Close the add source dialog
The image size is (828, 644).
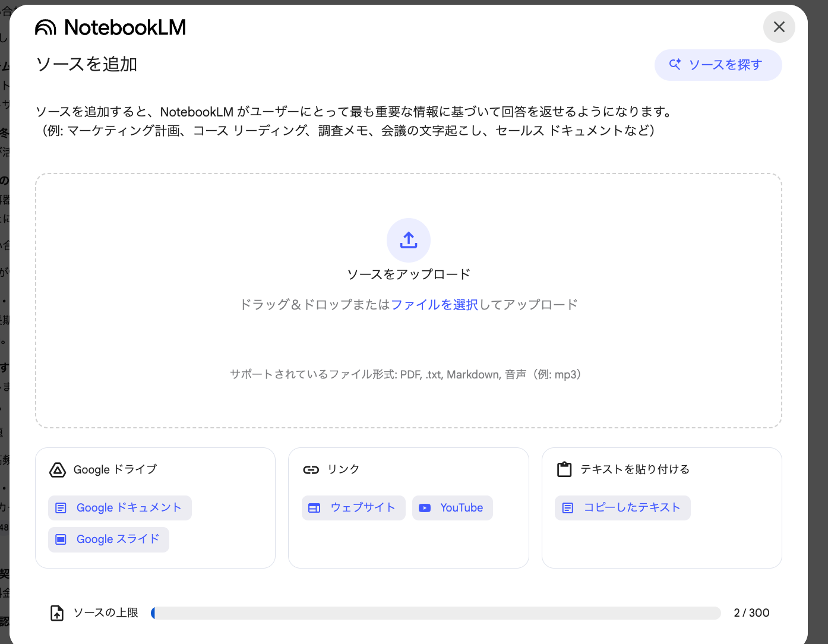pos(779,27)
